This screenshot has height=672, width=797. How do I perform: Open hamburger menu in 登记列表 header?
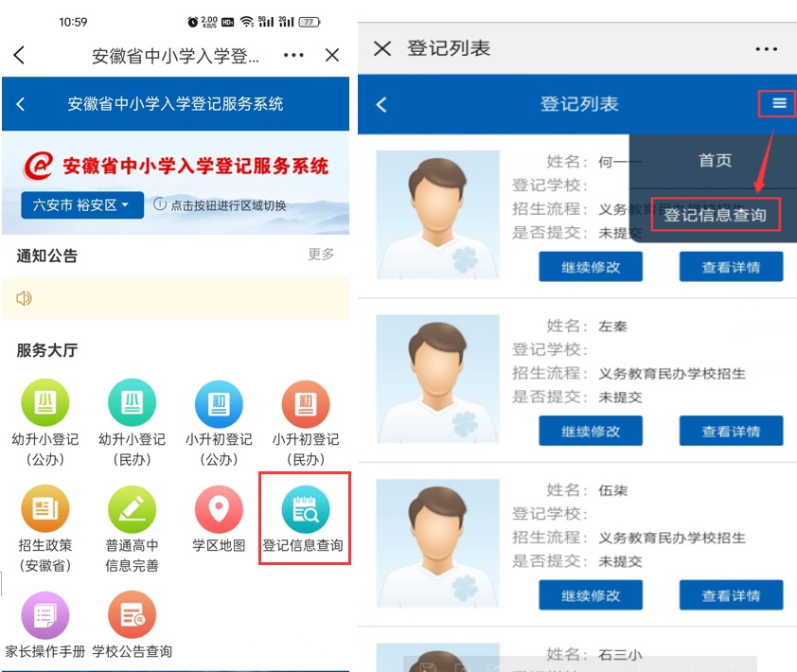point(779,103)
